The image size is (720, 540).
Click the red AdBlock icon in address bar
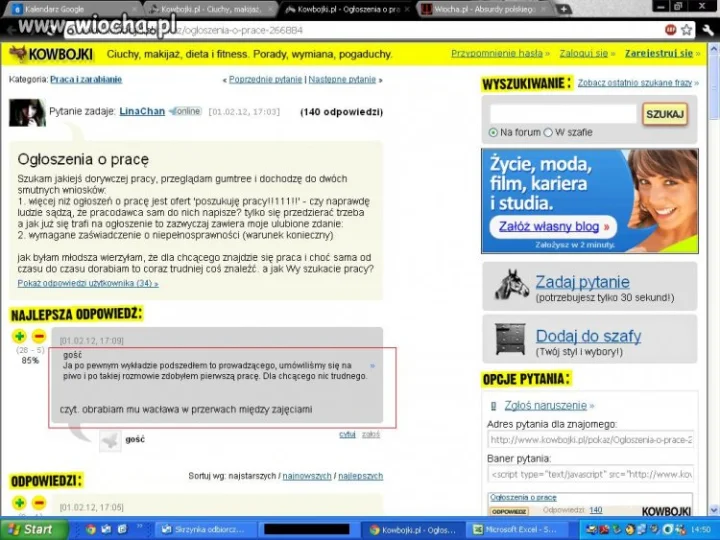670,30
